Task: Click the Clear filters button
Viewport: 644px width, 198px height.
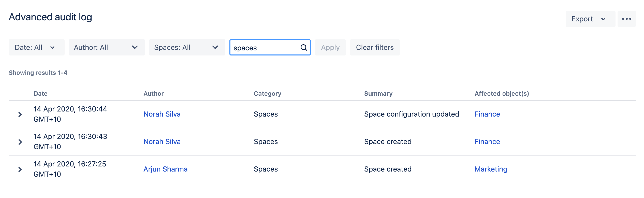Action: pyautogui.click(x=375, y=47)
